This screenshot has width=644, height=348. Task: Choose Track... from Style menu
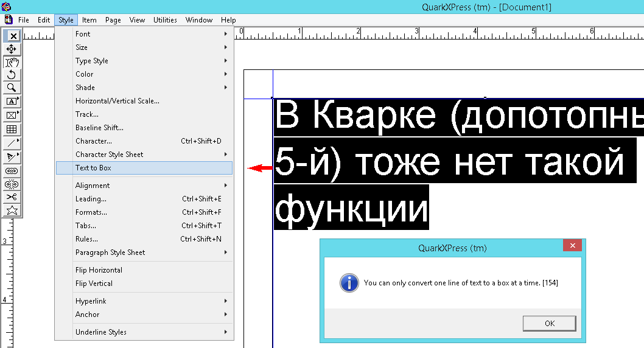(144, 114)
